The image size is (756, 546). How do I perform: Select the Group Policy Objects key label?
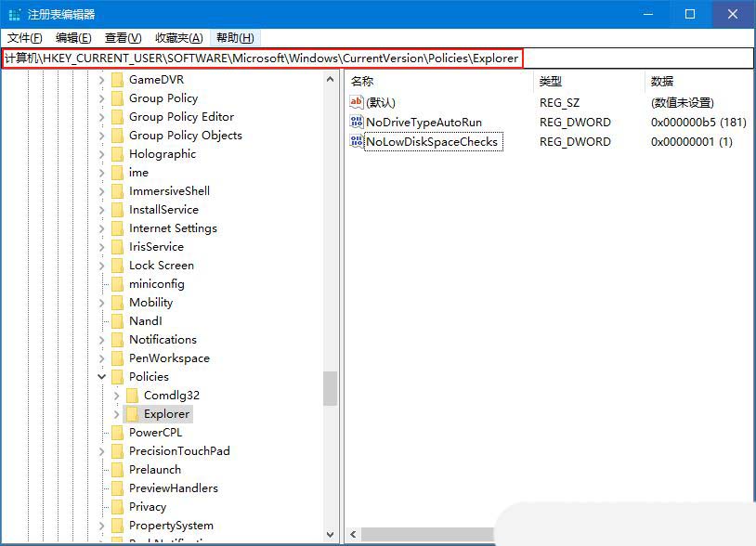click(186, 136)
